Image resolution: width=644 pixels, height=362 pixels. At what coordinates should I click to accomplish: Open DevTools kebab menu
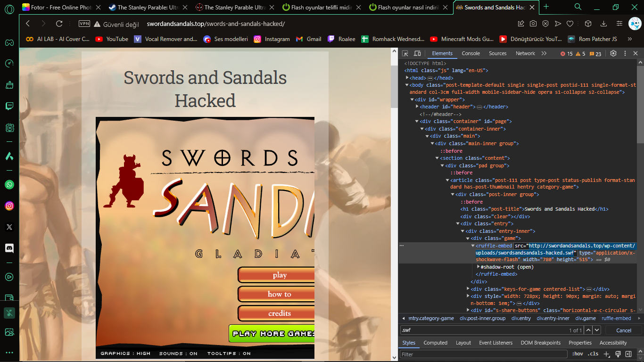pyautogui.click(x=625, y=53)
